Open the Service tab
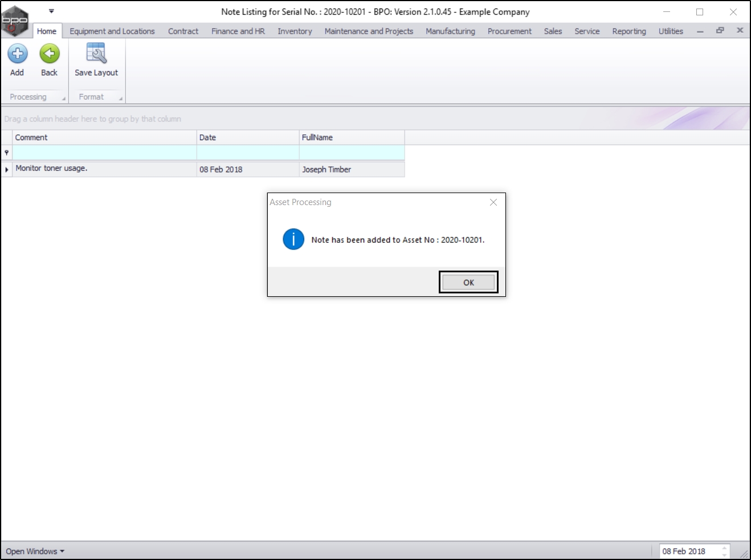 point(587,31)
